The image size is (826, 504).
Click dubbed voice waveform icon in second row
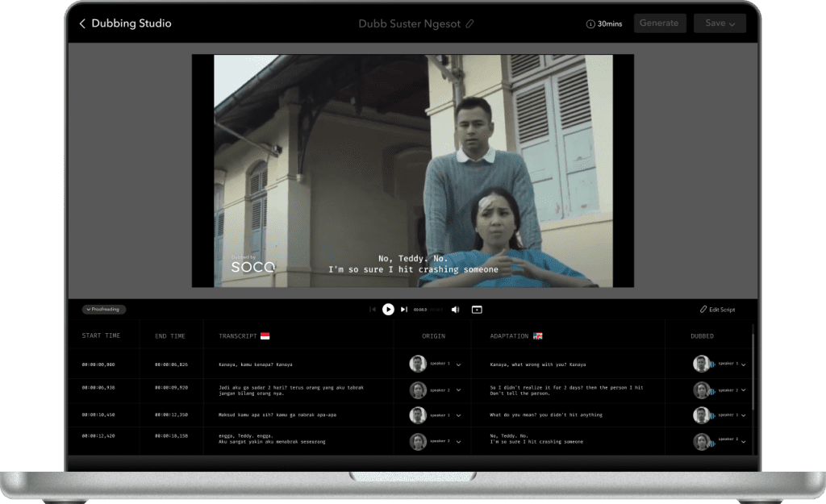pyautogui.click(x=712, y=390)
